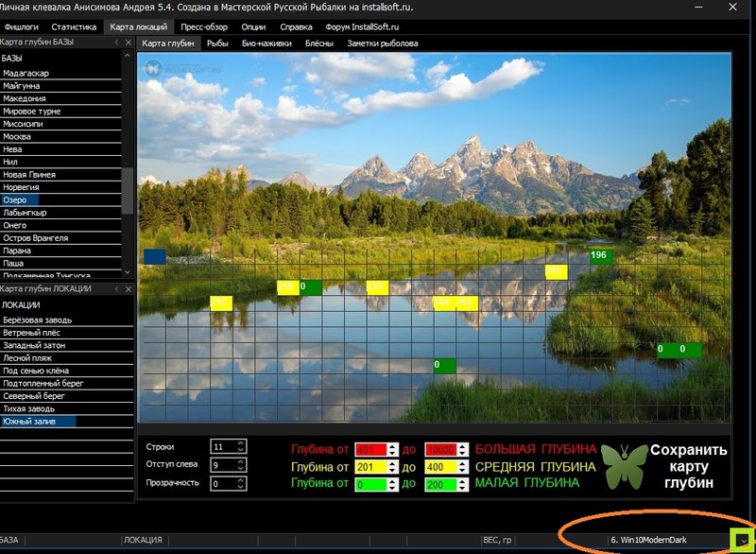
Task: Choose the Подтопленный берег location
Action: [66, 383]
